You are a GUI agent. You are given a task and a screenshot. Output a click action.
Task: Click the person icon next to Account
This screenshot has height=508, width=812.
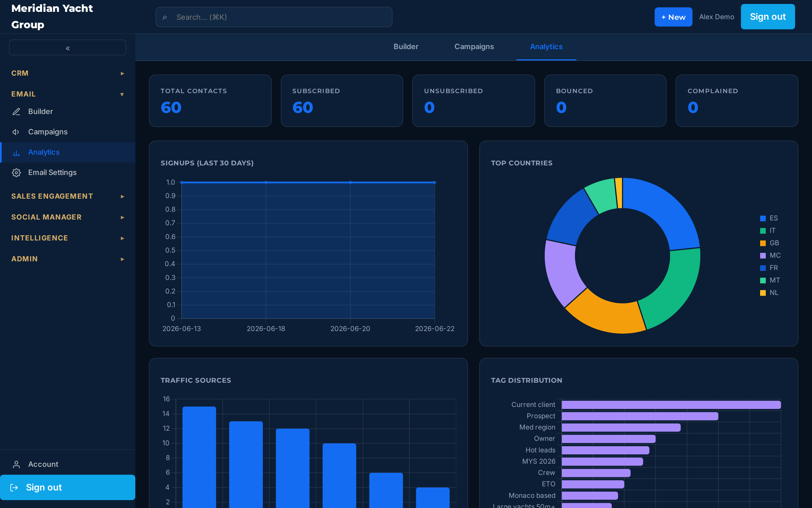(x=16, y=464)
